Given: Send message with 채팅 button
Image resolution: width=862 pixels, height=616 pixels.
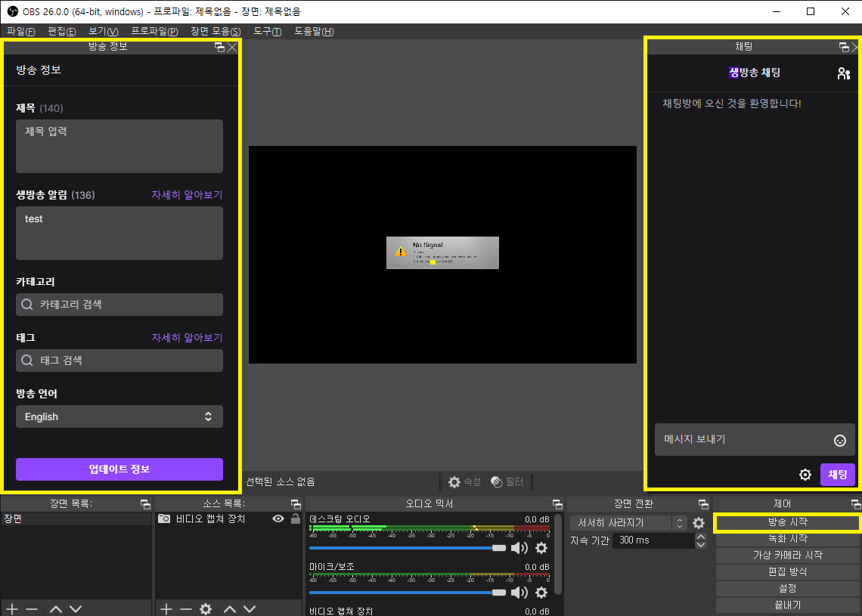Looking at the screenshot, I should pyautogui.click(x=837, y=474).
